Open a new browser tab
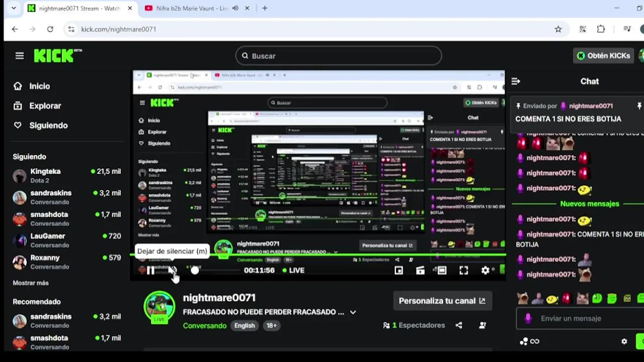Image resolution: width=644 pixels, height=362 pixels. point(265,8)
